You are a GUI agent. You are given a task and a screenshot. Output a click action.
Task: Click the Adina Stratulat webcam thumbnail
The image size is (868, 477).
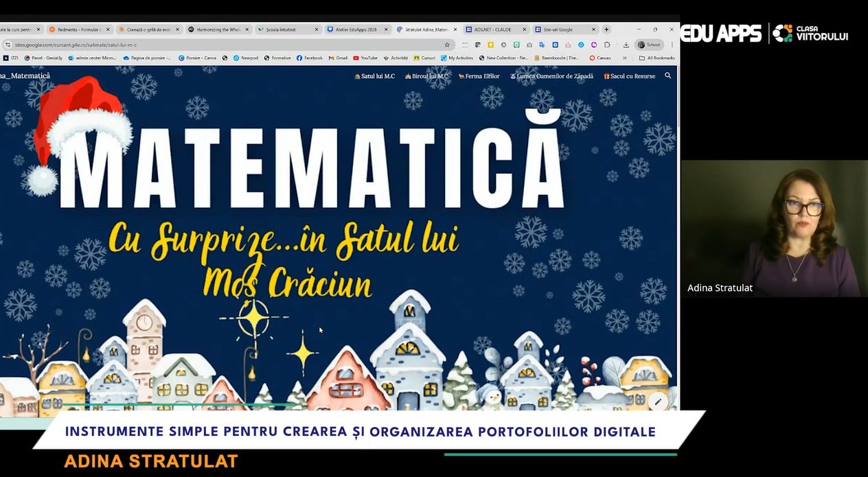click(774, 229)
